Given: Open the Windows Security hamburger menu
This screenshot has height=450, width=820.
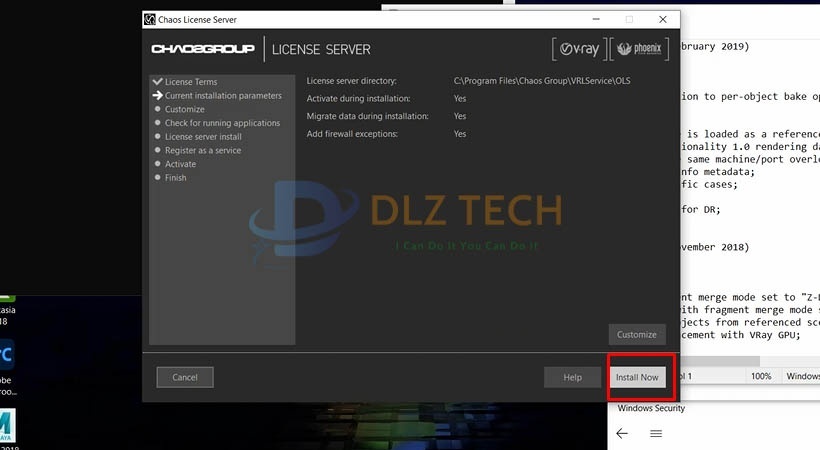Looking at the screenshot, I should point(656,433).
